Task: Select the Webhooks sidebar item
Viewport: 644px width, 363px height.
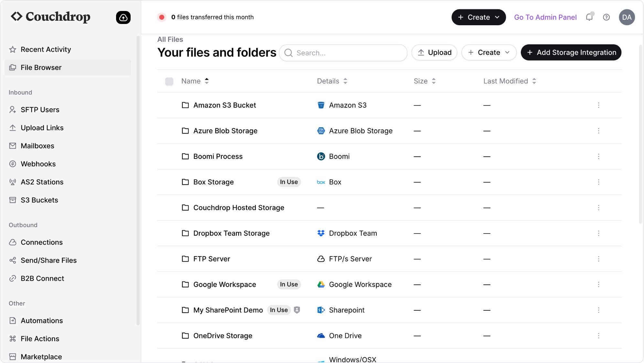Action: pos(38,164)
